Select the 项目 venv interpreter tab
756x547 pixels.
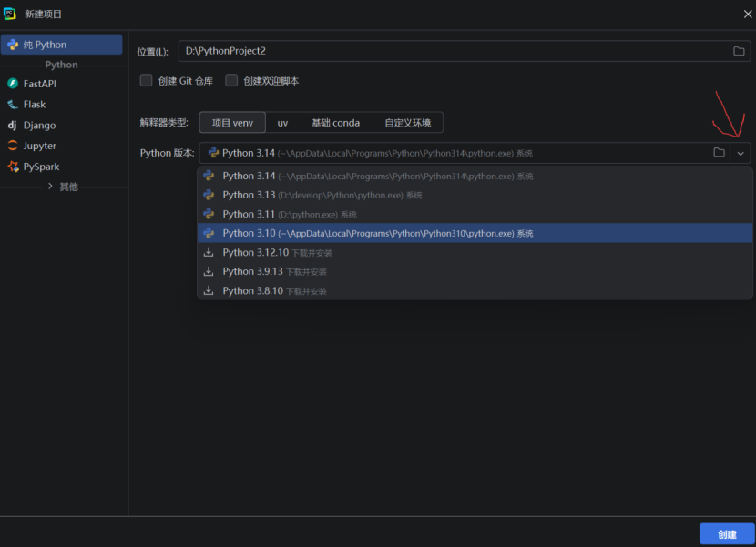[x=232, y=123]
